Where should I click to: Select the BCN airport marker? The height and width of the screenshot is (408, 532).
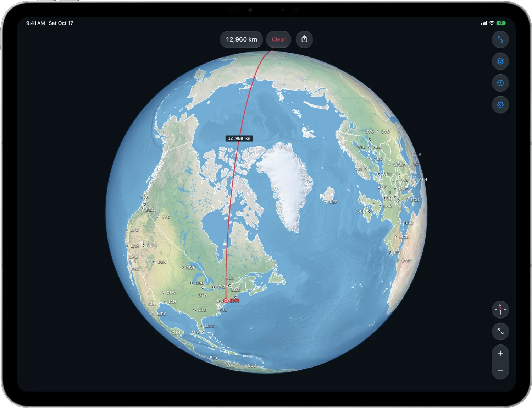(401, 223)
